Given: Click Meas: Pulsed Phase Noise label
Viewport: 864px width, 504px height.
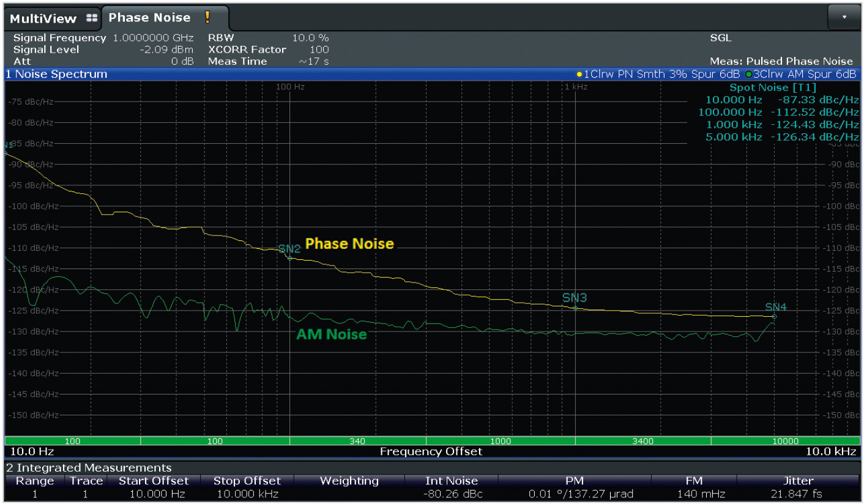Looking at the screenshot, I should click(x=781, y=61).
